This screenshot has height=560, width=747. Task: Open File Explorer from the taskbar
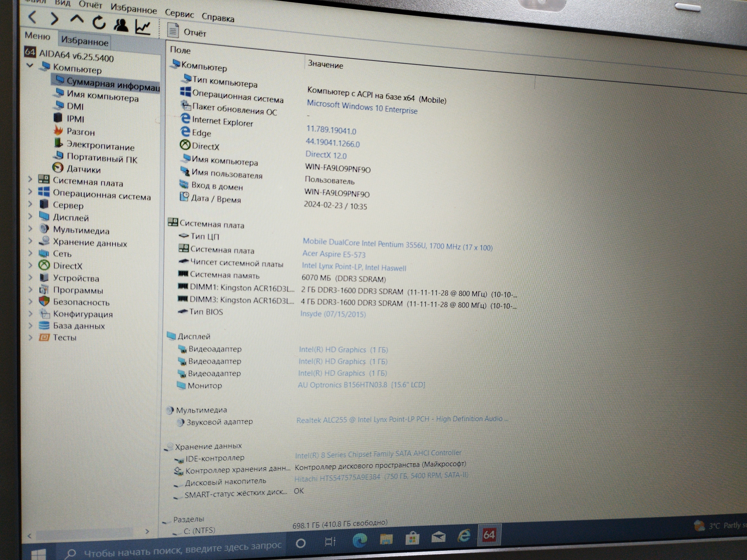point(386,539)
